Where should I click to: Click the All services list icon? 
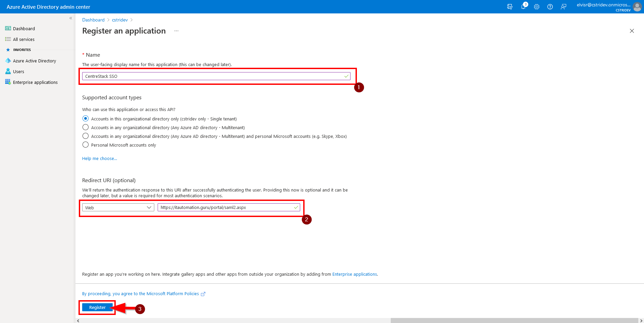tap(8, 39)
